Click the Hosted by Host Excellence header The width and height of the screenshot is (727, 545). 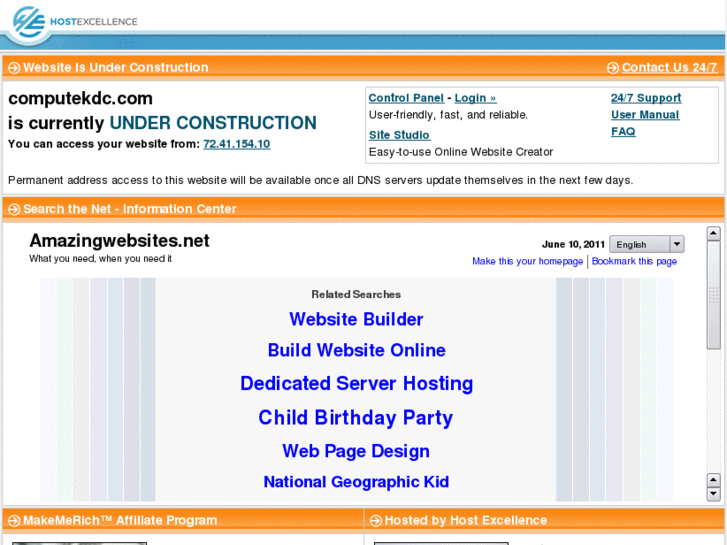(466, 520)
